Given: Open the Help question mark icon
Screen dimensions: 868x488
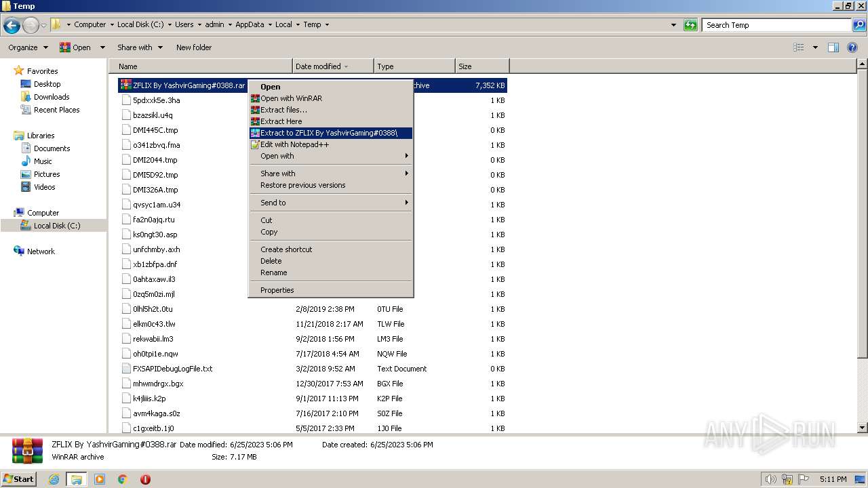Looking at the screenshot, I should pyautogui.click(x=852, y=47).
